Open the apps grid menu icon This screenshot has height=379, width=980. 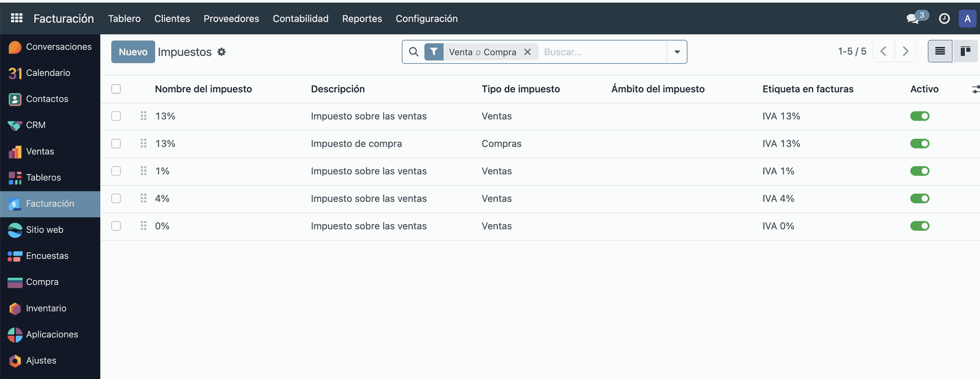point(16,18)
